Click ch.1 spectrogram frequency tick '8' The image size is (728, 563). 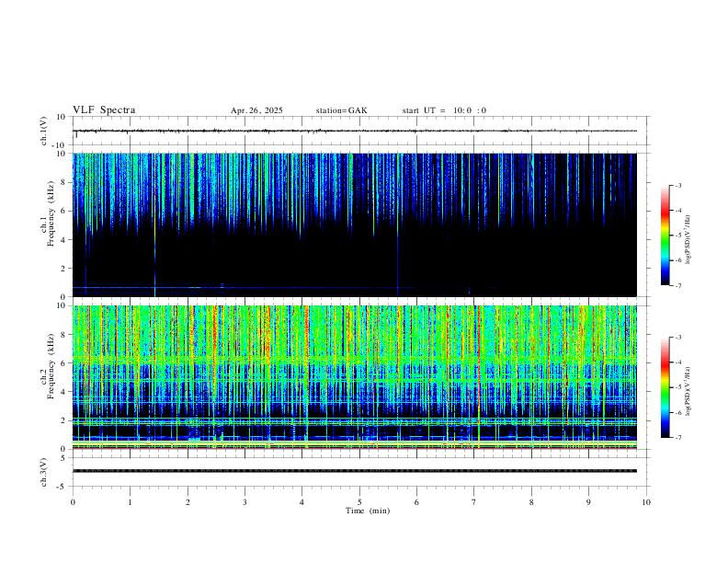[64, 182]
